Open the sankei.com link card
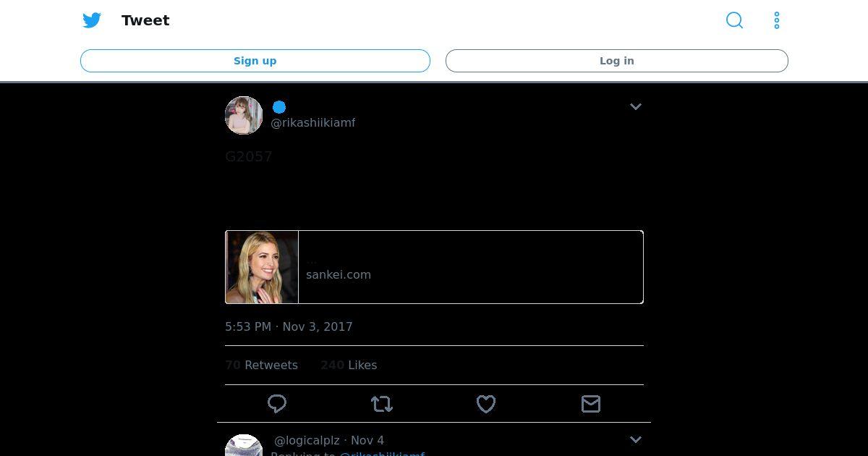 pyautogui.click(x=470, y=267)
